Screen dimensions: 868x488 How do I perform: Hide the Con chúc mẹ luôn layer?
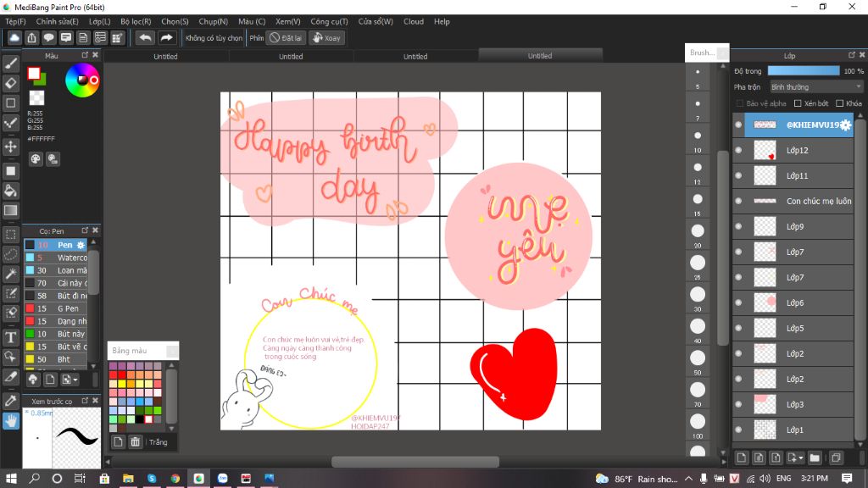[738, 201]
